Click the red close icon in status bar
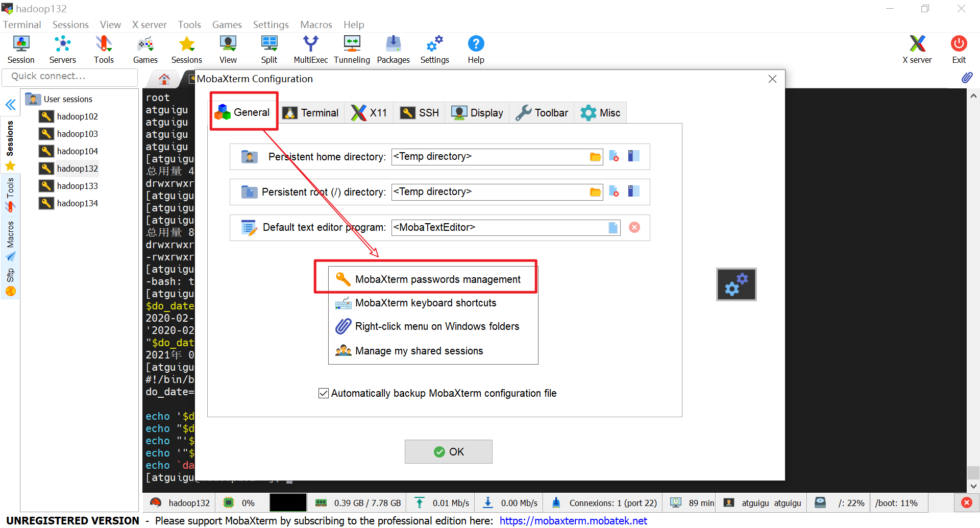This screenshot has height=528, width=980. click(x=967, y=502)
